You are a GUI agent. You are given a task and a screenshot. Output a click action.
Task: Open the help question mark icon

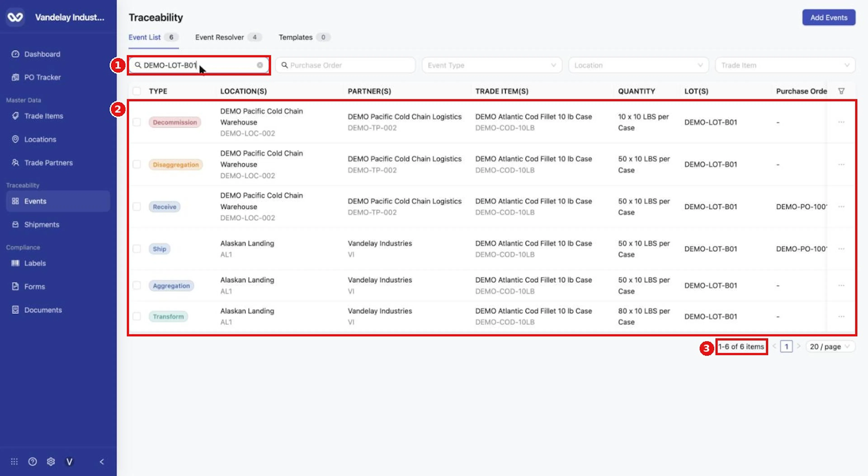(32, 462)
